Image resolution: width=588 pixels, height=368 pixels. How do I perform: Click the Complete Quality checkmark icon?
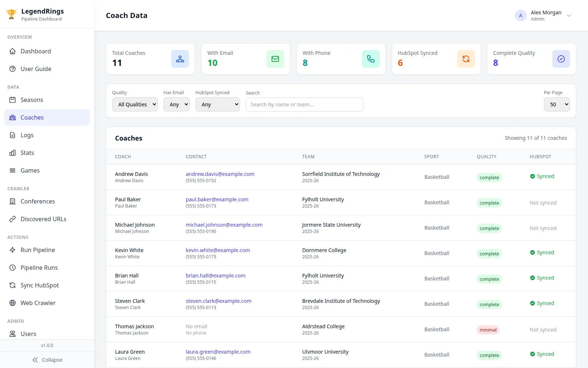(x=561, y=59)
